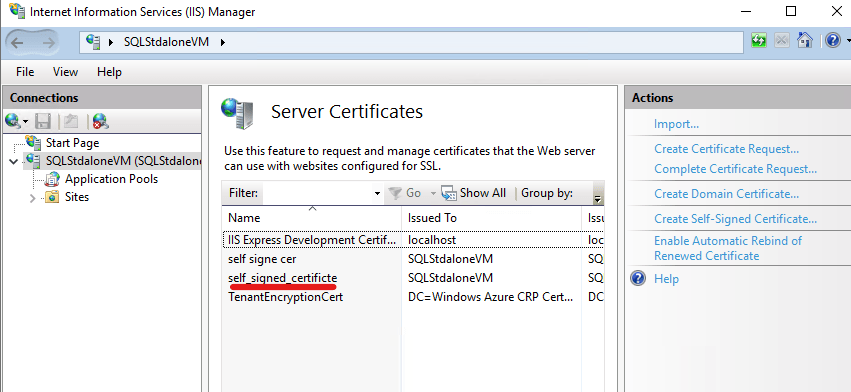This screenshot has width=851, height=392.
Task: Open the Help question mark toolbar icon
Action: tap(833, 41)
